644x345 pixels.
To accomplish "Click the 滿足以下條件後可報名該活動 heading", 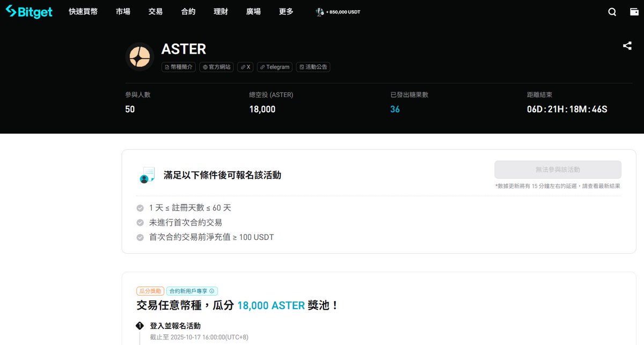I will click(222, 175).
